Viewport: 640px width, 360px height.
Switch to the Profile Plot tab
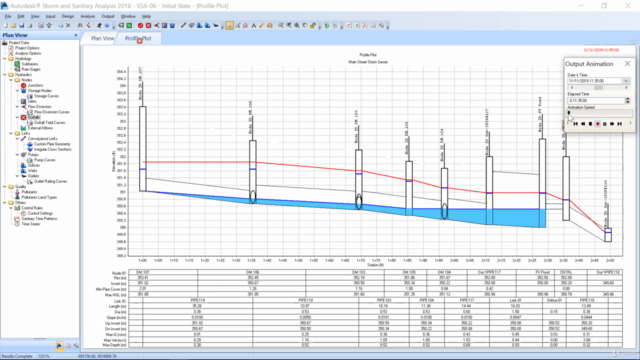click(138, 38)
